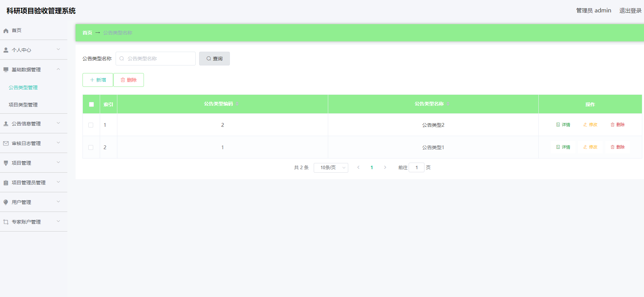This screenshot has height=297, width=644.
Task: Click the envelope icon beside 审核日志管理
Action: point(6,143)
